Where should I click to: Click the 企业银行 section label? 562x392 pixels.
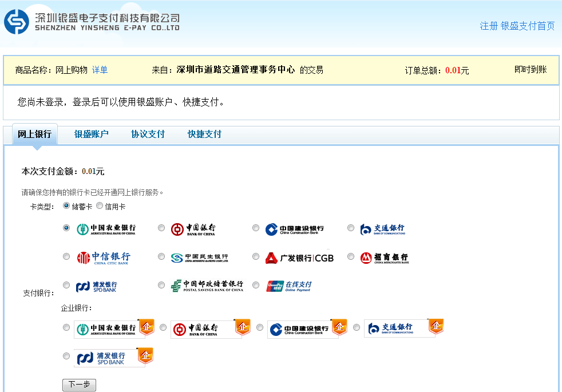click(x=76, y=308)
